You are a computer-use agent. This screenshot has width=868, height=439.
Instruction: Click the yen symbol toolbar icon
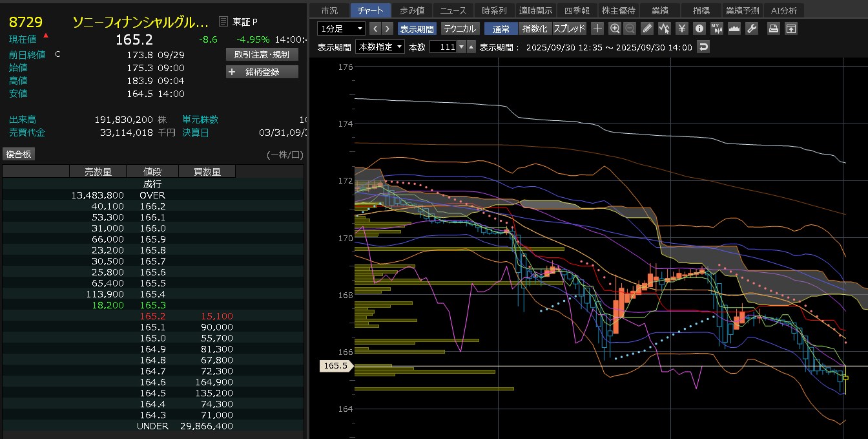[682, 28]
